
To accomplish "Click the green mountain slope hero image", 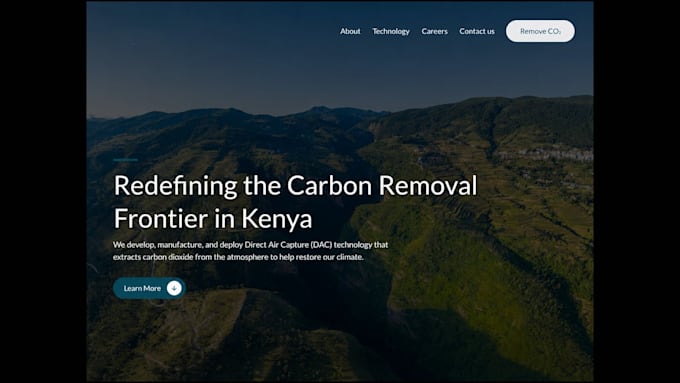I will [x=477, y=260].
